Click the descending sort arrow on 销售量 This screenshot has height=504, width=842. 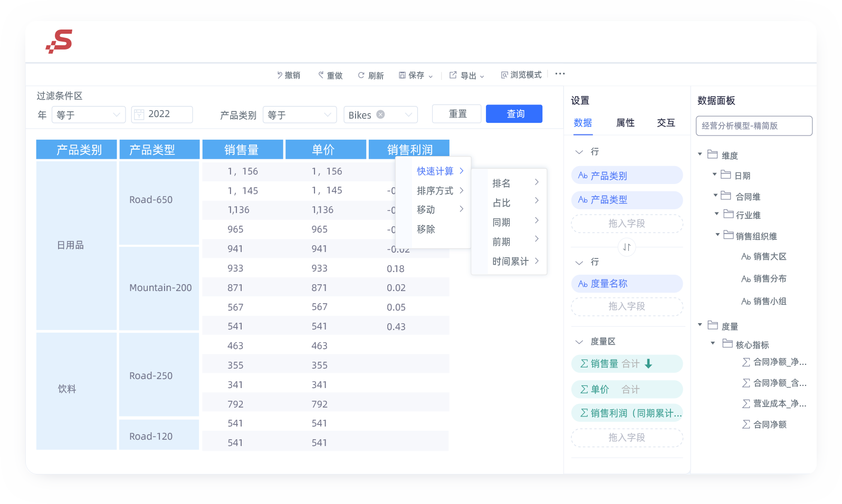click(x=649, y=364)
